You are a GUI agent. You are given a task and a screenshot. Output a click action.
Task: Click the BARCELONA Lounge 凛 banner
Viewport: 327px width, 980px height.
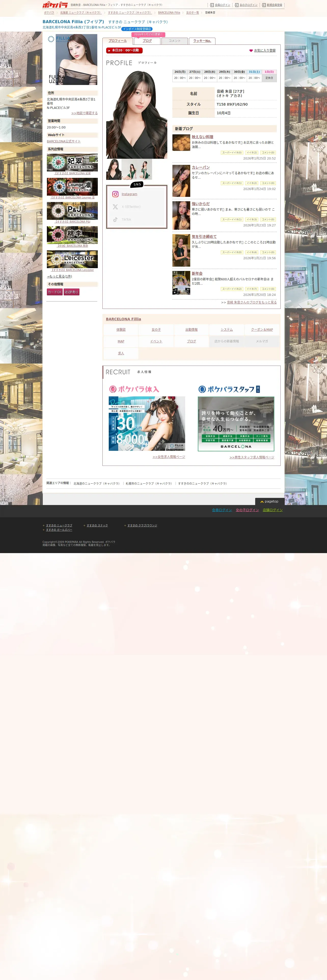(72, 187)
